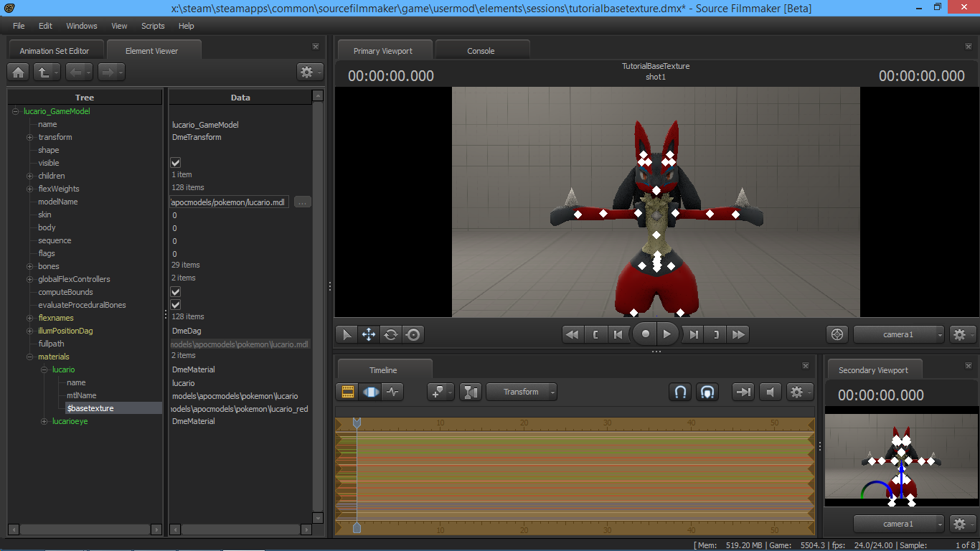Select the rotate manipulator tool
The image size is (980, 551).
391,334
